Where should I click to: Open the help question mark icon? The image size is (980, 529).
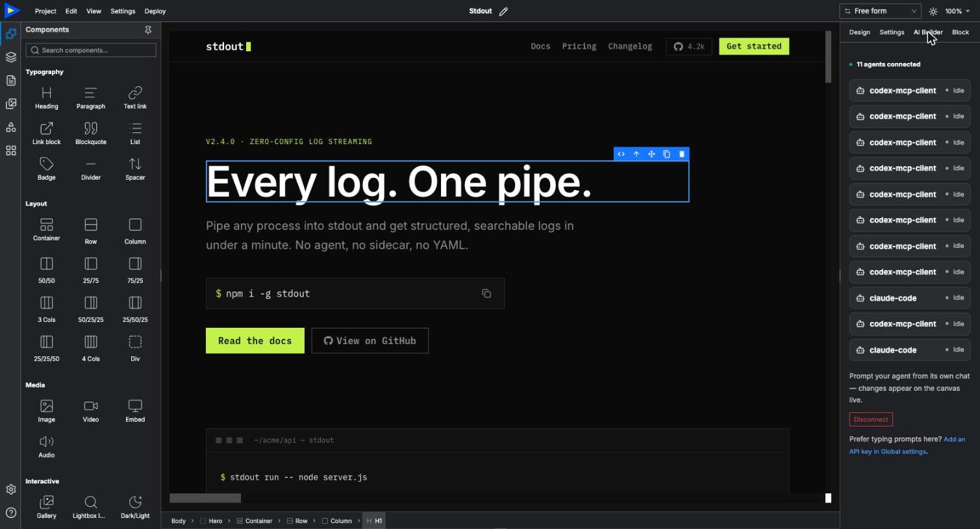[11, 513]
